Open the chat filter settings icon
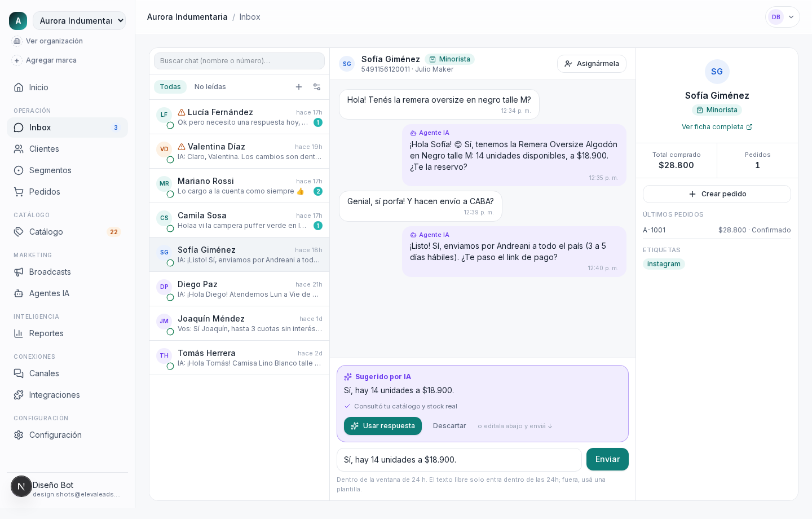 pos(317,87)
